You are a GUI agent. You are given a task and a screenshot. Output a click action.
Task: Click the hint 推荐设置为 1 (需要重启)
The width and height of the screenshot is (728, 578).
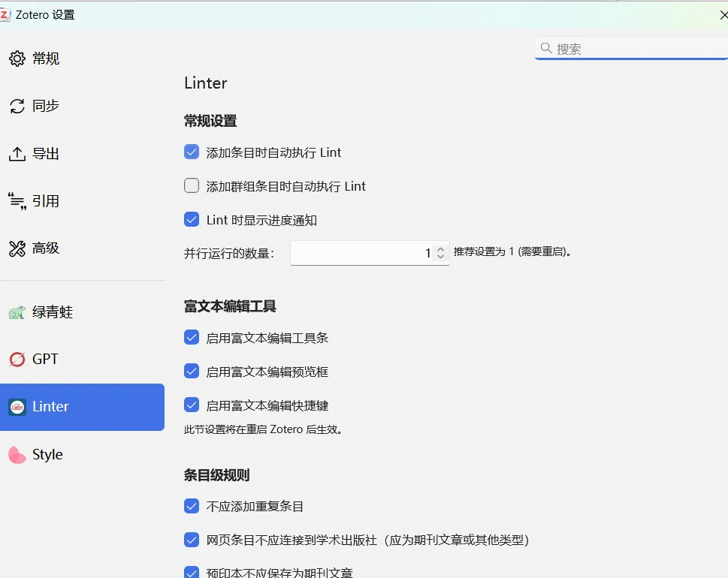[x=512, y=252]
